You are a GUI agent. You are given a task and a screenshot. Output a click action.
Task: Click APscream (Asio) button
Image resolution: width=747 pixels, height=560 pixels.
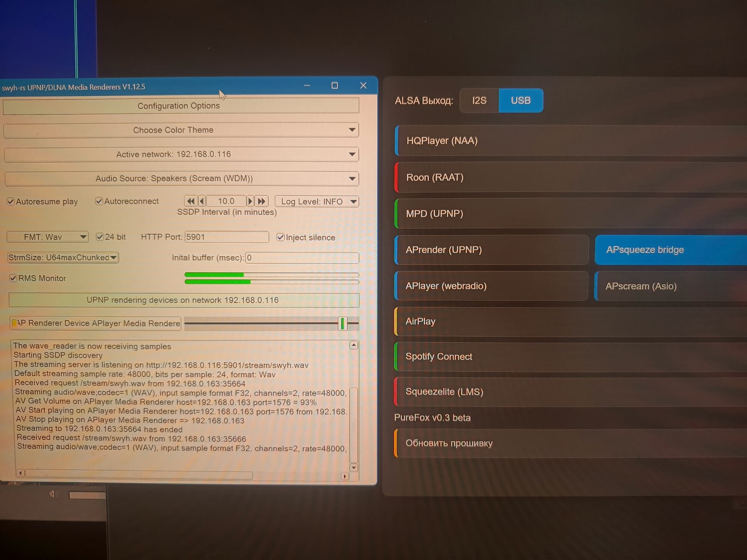[671, 286]
